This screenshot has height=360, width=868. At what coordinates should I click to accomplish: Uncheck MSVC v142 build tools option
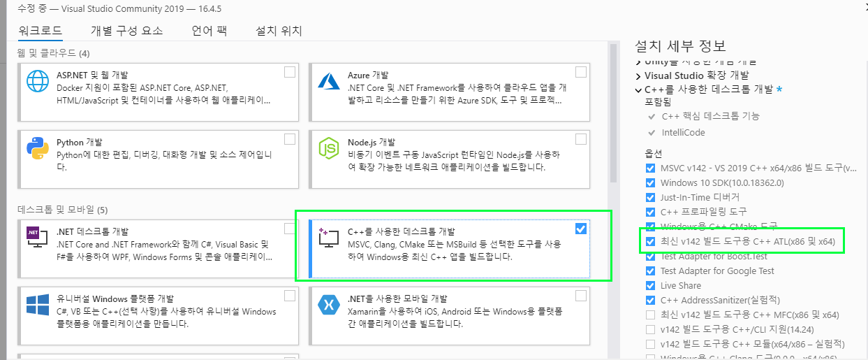pos(651,168)
